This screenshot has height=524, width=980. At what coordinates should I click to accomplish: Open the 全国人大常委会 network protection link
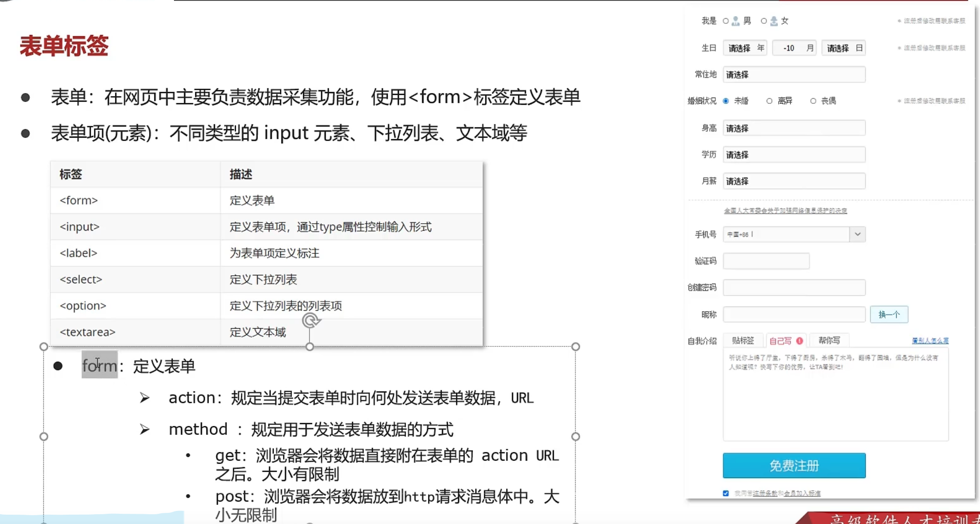point(785,211)
